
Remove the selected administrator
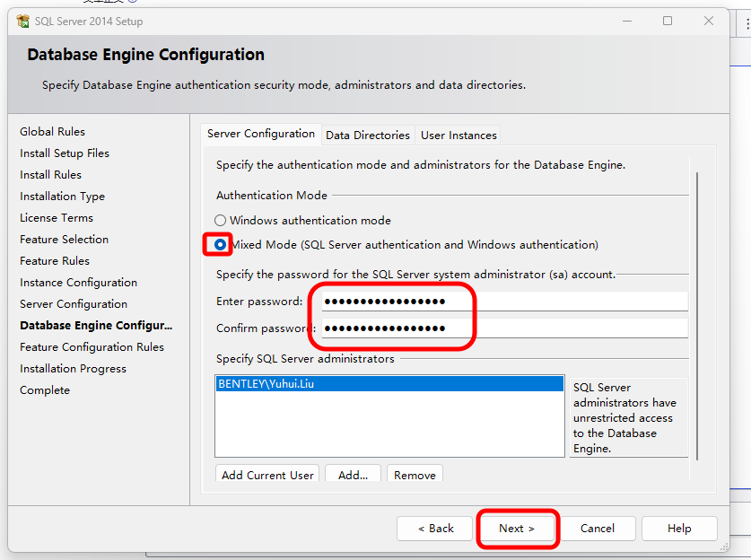(x=415, y=475)
